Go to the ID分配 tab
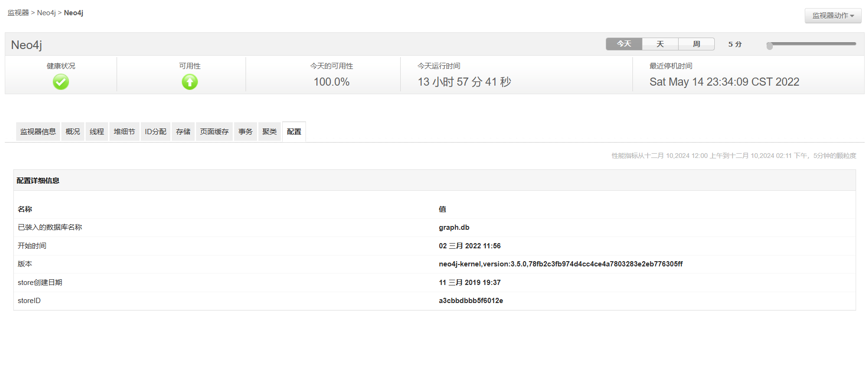The height and width of the screenshot is (392, 868). coord(156,131)
